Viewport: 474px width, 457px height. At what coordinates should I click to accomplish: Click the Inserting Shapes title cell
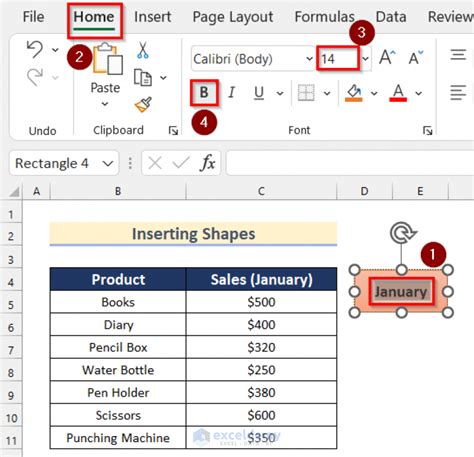(x=193, y=234)
